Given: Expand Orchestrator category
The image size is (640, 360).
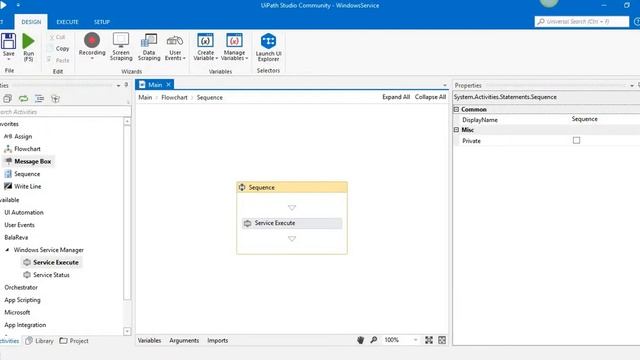Looking at the screenshot, I should coord(21,288).
